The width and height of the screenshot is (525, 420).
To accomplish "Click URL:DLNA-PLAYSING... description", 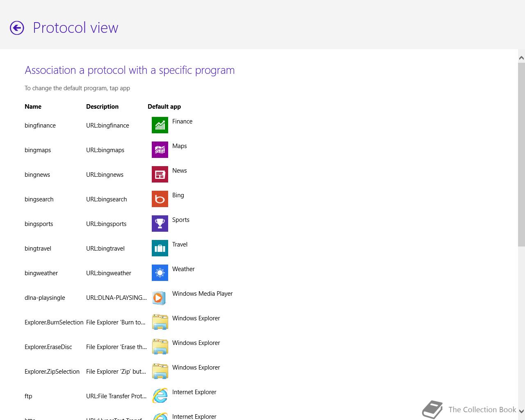I will pyautogui.click(x=116, y=298).
